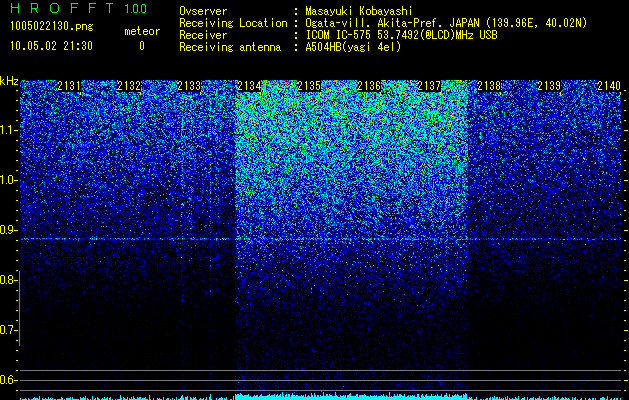Click the 2136 time marker

369,86
